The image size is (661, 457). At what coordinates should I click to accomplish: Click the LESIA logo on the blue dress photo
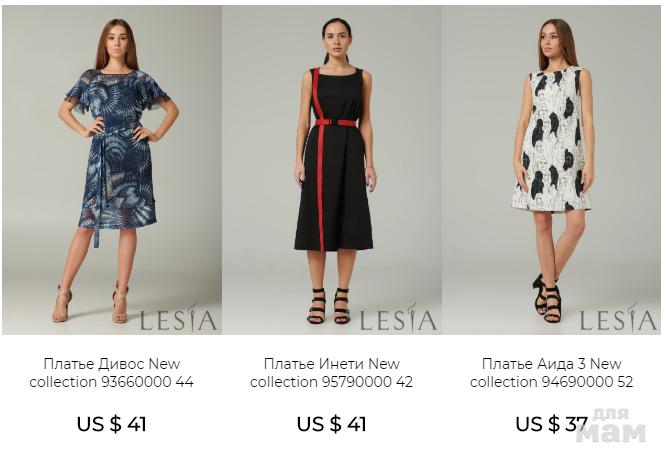(178, 318)
